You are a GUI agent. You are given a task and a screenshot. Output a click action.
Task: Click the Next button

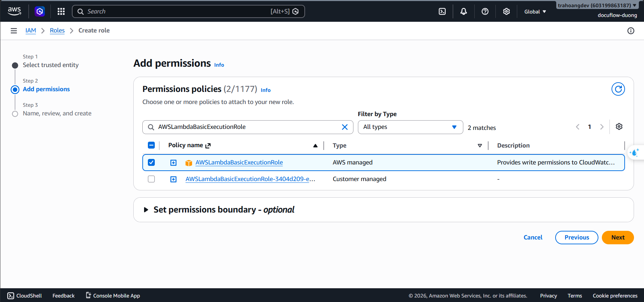618,237
